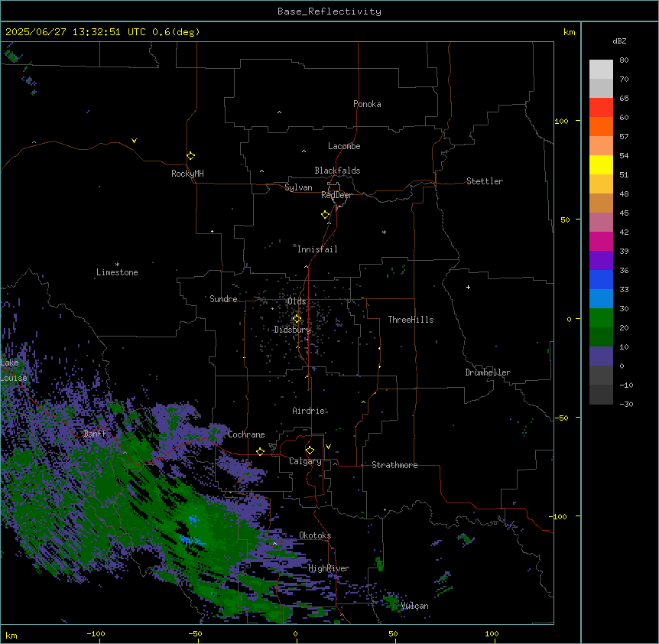Image resolution: width=659 pixels, height=644 pixels.
Task: Click the yellow diamond marker beside RockyMH
Action: (191, 156)
